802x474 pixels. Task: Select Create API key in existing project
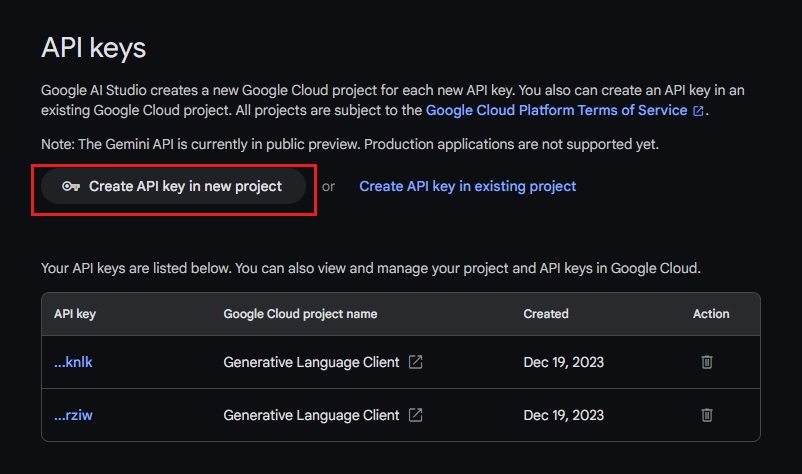(x=467, y=186)
